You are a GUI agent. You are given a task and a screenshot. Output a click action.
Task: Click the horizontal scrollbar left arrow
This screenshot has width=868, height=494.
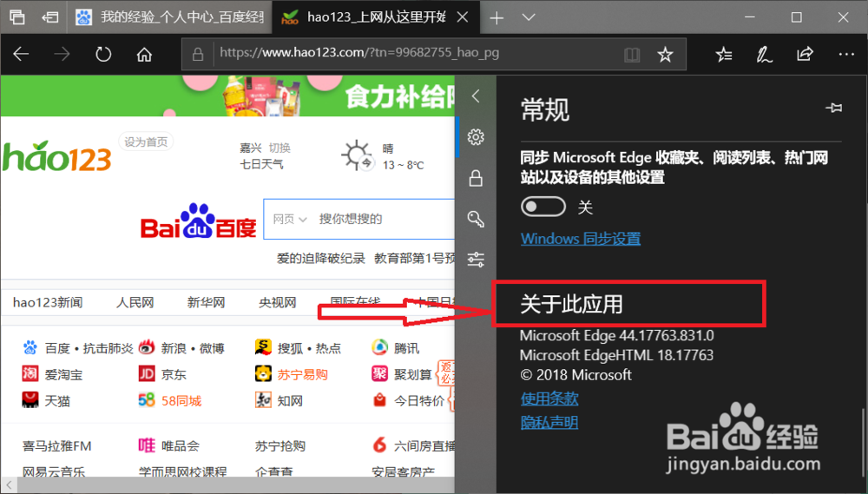pos(9,485)
